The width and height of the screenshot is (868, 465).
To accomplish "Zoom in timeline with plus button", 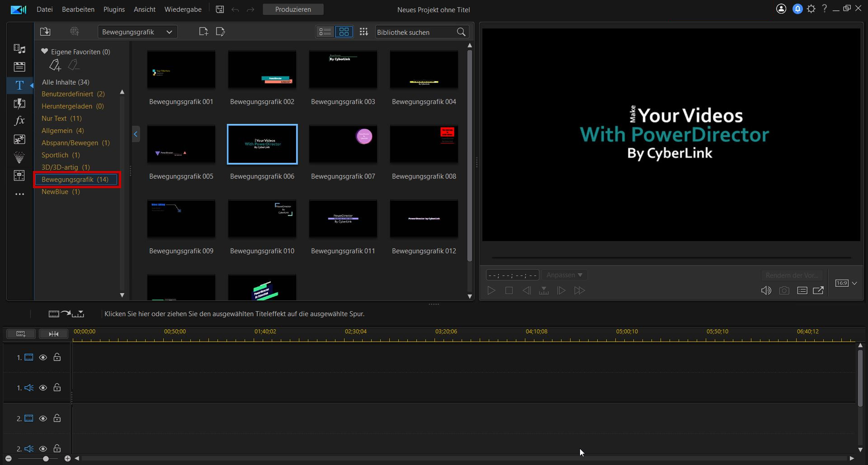I will [67, 459].
